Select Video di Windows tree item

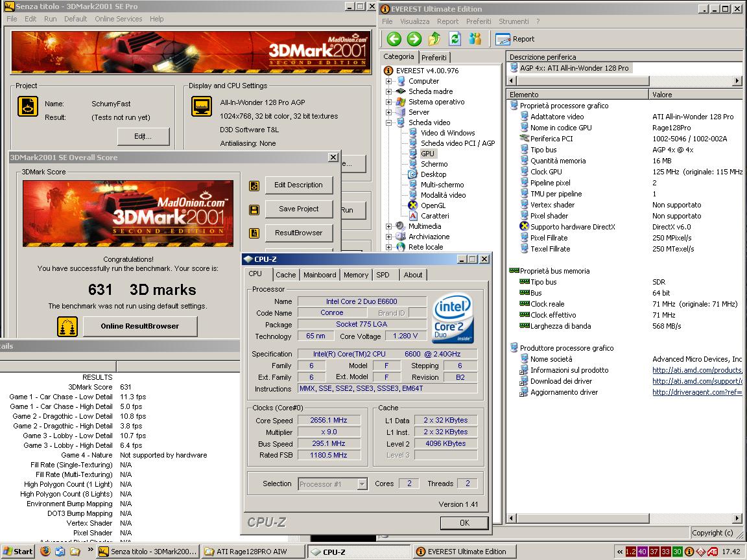[x=447, y=133]
